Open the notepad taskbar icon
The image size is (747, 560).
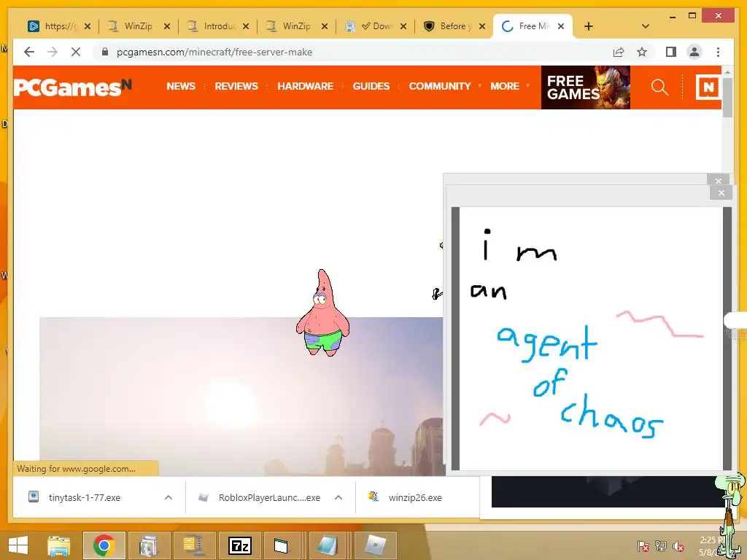coord(329,545)
